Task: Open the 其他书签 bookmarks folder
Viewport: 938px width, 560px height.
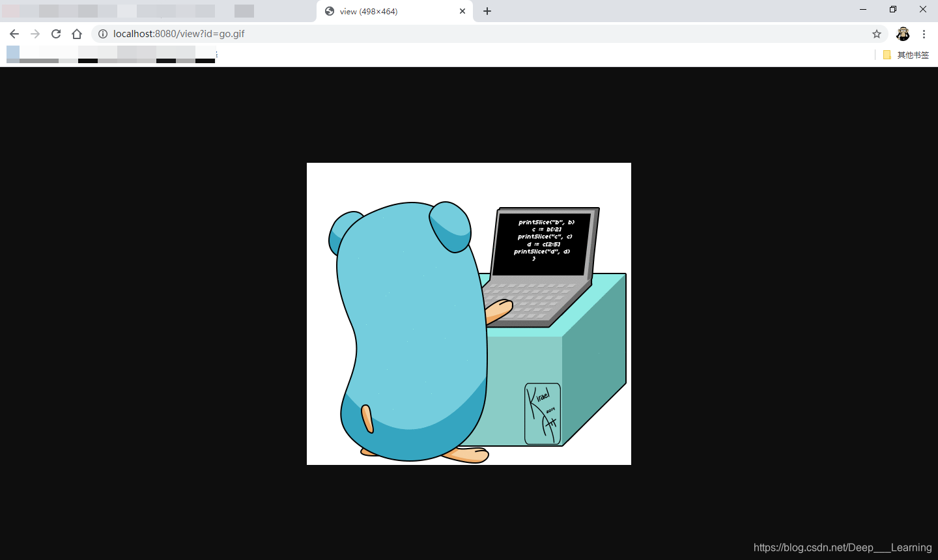Action: [906, 55]
